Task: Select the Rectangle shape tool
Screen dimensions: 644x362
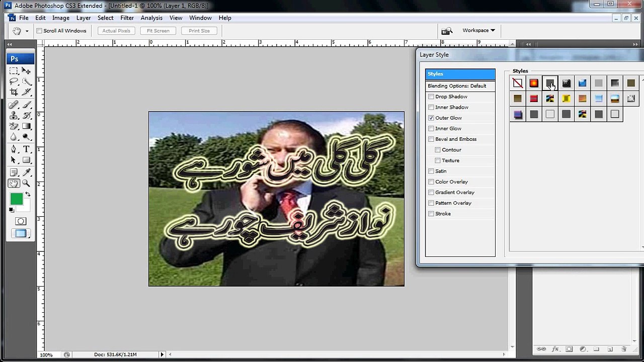Action: [x=27, y=160]
